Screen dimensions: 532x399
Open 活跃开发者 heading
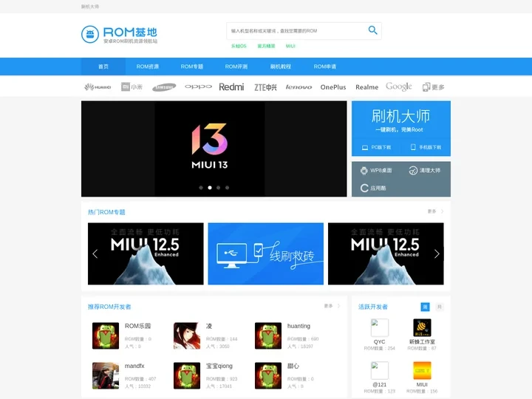[373, 307]
